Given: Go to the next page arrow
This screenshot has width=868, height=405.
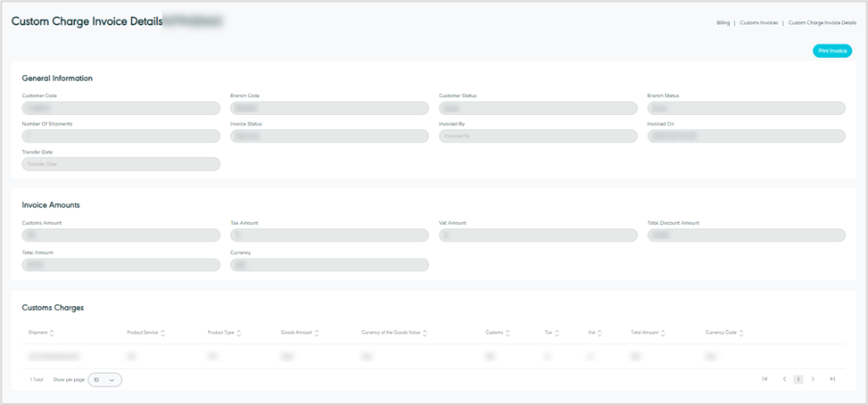Looking at the screenshot, I should 813,379.
